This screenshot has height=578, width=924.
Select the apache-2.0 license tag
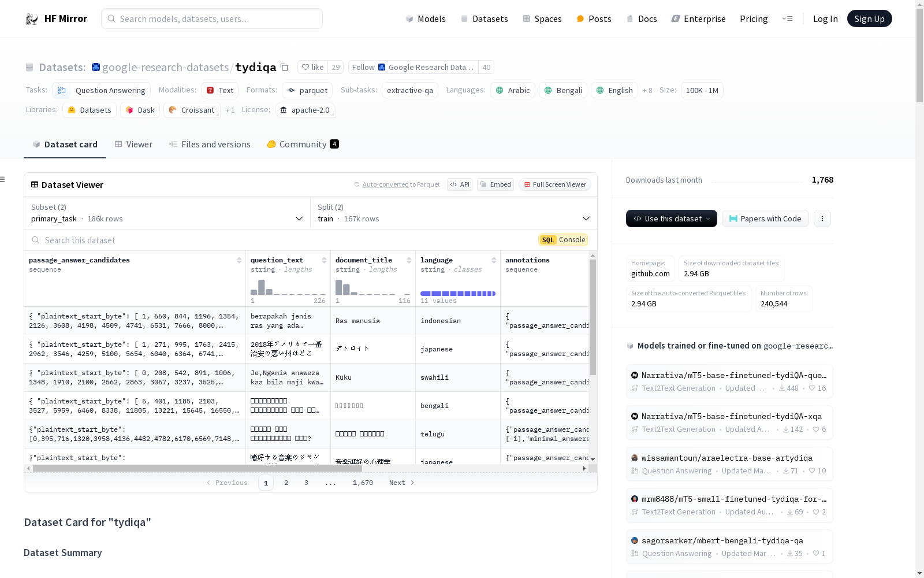pyautogui.click(x=305, y=110)
